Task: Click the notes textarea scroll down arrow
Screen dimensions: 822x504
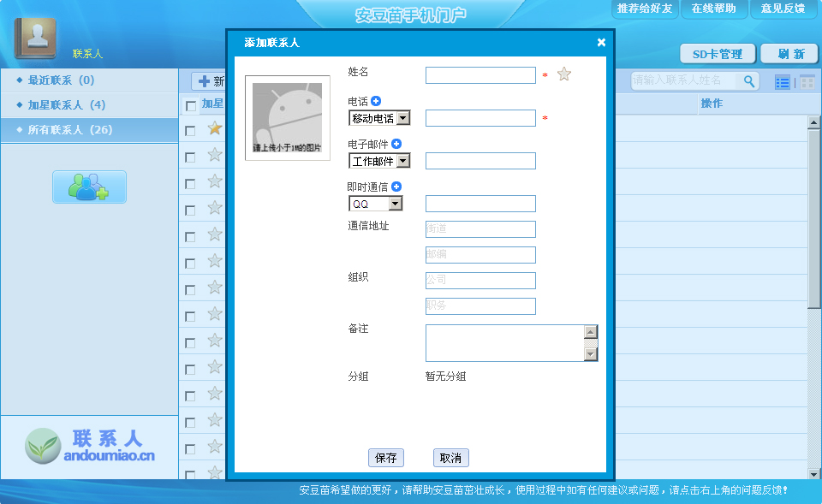Action: [591, 355]
